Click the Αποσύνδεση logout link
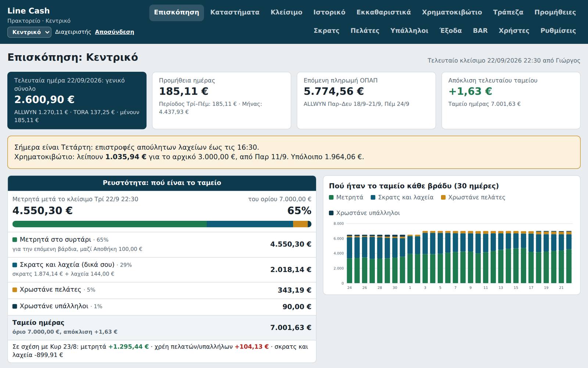Screen dimensions: 588x368 coord(114,32)
